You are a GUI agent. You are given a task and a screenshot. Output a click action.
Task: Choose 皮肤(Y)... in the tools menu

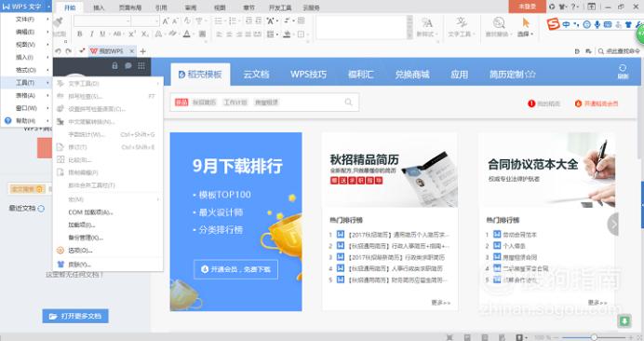[x=108, y=265]
